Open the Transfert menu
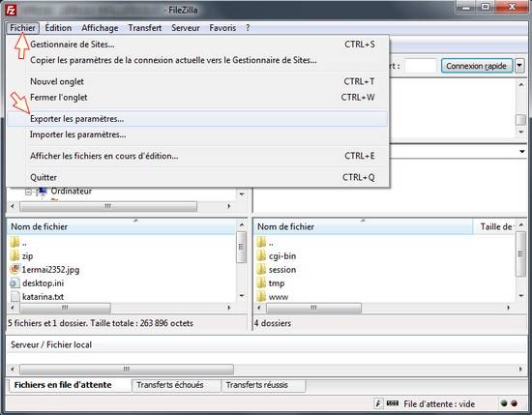The height and width of the screenshot is (415, 532). (x=144, y=28)
